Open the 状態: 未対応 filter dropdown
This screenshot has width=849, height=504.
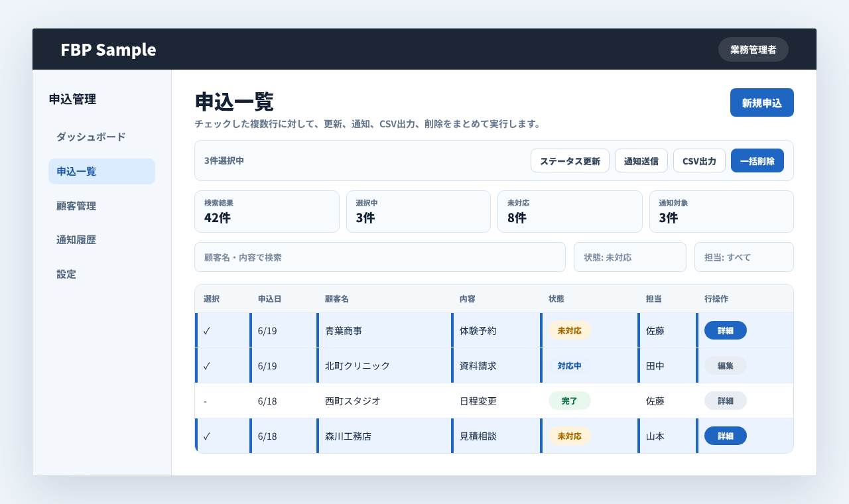630,257
